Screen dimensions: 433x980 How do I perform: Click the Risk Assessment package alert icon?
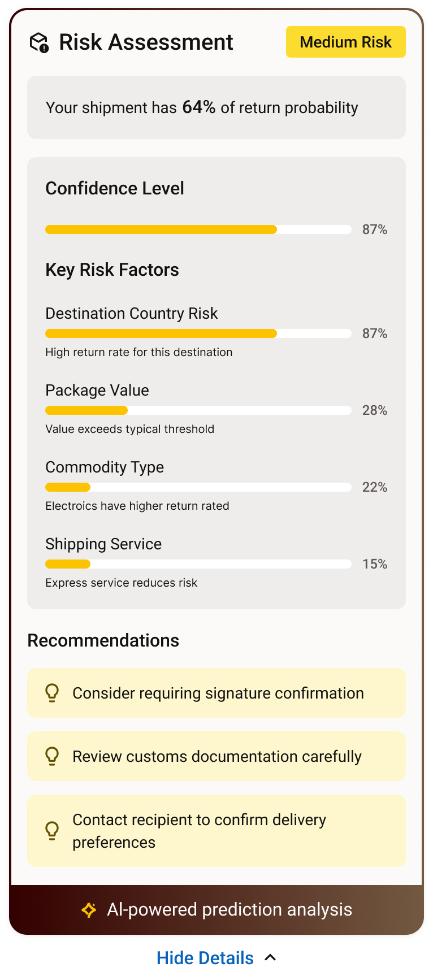40,42
